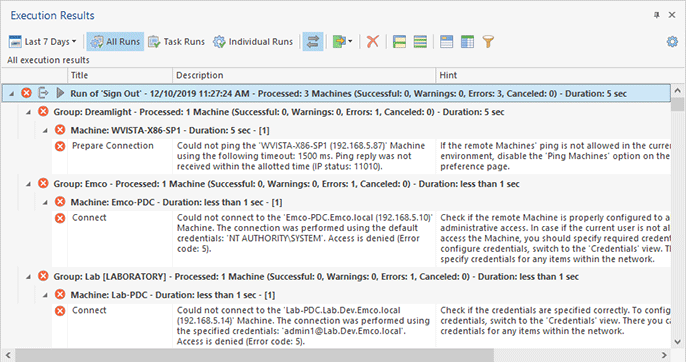This screenshot has width=686, height=362.
Task: Click the play arrow icon in run row
Action: pyautogui.click(x=60, y=93)
